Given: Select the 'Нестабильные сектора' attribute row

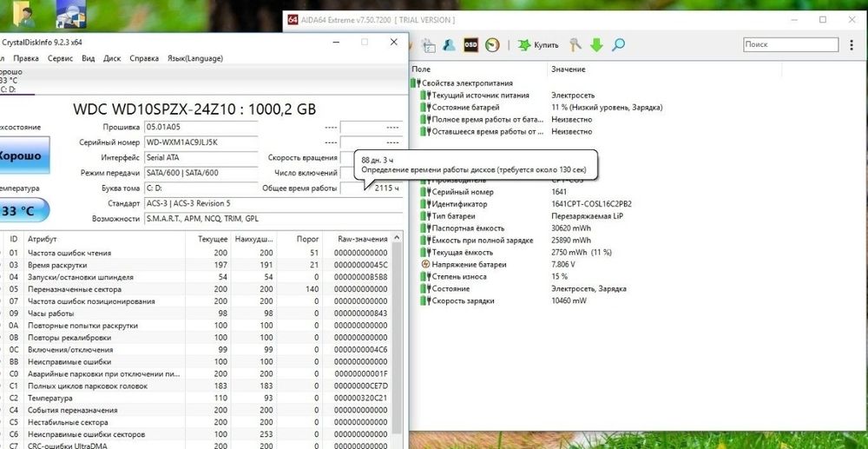Looking at the screenshot, I should point(196,423).
